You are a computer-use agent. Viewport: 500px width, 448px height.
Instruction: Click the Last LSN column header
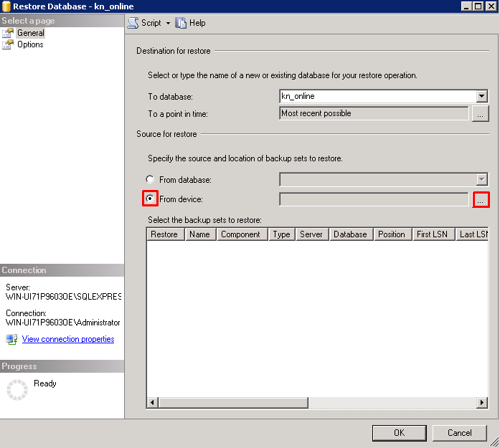(x=472, y=234)
